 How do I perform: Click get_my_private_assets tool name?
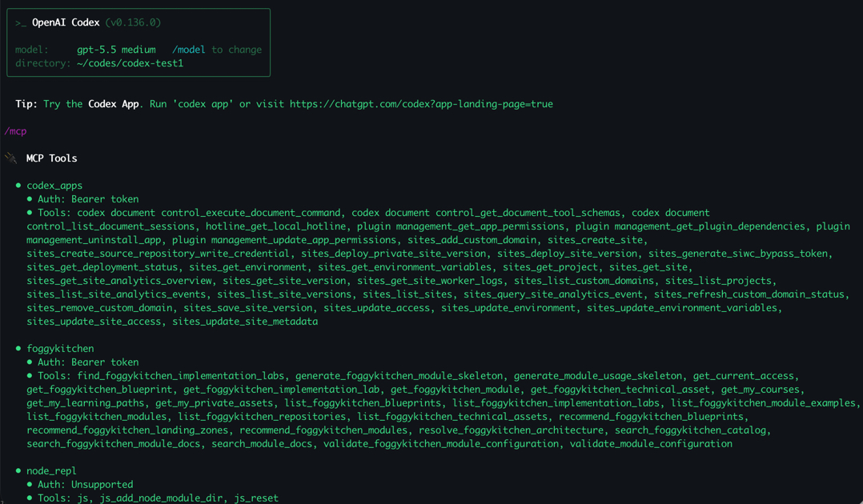pyautogui.click(x=214, y=403)
